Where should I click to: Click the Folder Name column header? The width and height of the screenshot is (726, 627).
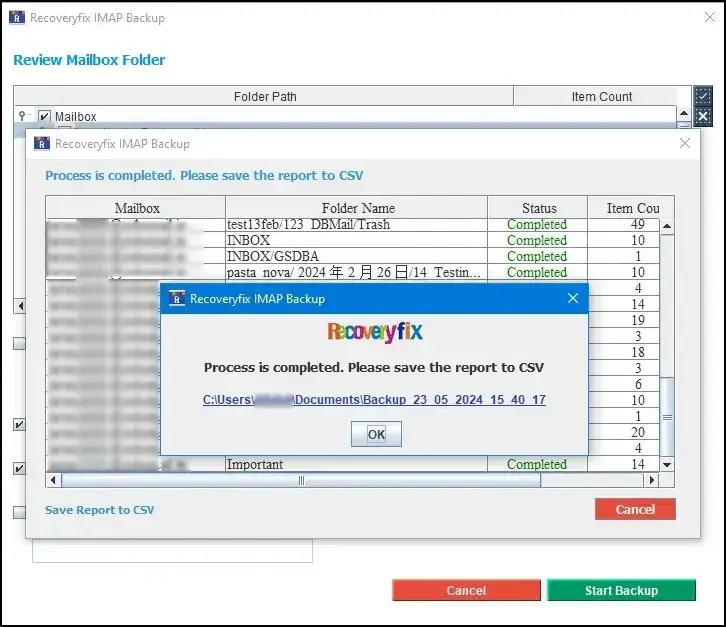coord(357,208)
